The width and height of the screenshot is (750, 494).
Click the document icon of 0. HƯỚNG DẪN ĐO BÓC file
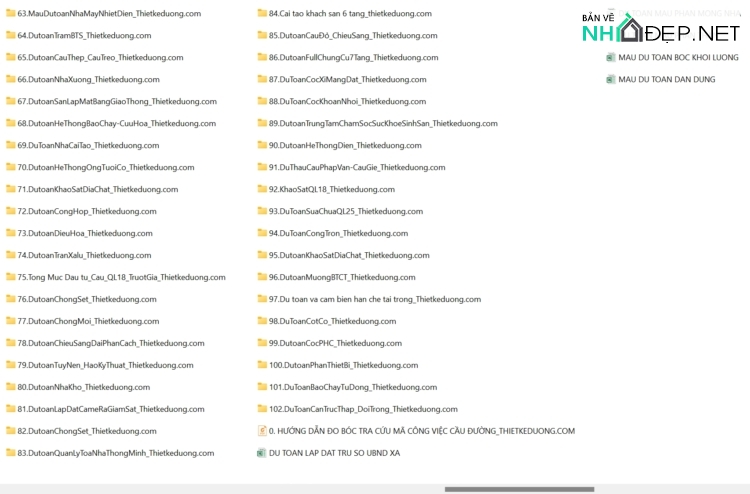(x=262, y=431)
